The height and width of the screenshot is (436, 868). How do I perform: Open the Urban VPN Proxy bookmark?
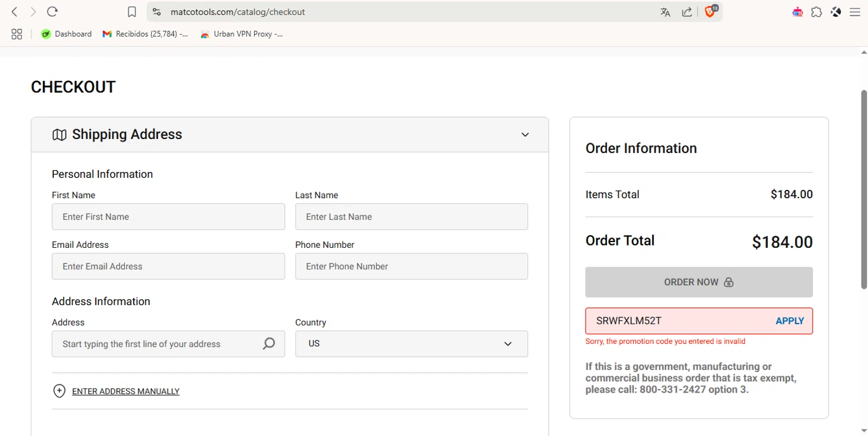tap(241, 34)
